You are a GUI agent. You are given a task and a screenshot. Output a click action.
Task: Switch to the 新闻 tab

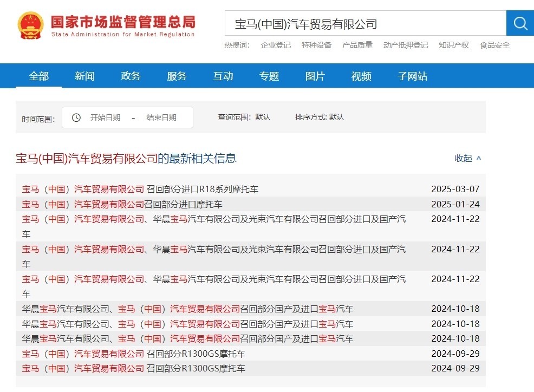(x=85, y=76)
